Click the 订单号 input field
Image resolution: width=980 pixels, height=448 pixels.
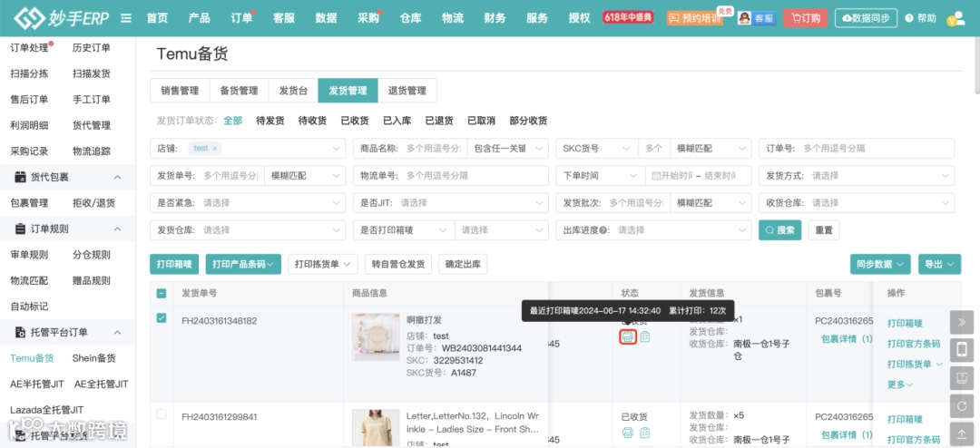857,149
